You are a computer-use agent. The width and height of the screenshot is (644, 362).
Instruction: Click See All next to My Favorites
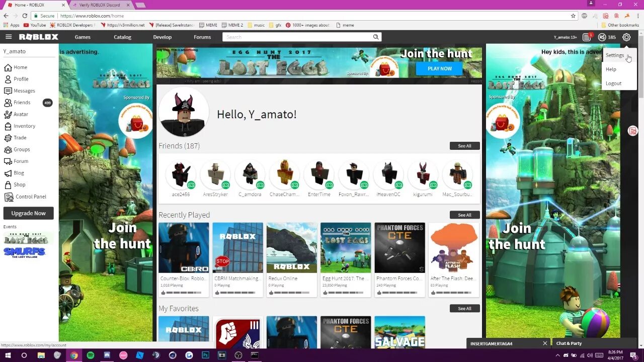pos(464,308)
